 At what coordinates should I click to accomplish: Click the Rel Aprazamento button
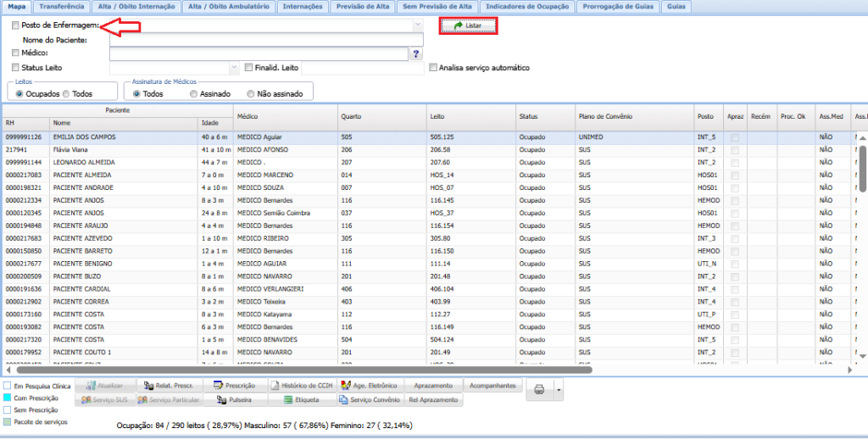[434, 399]
